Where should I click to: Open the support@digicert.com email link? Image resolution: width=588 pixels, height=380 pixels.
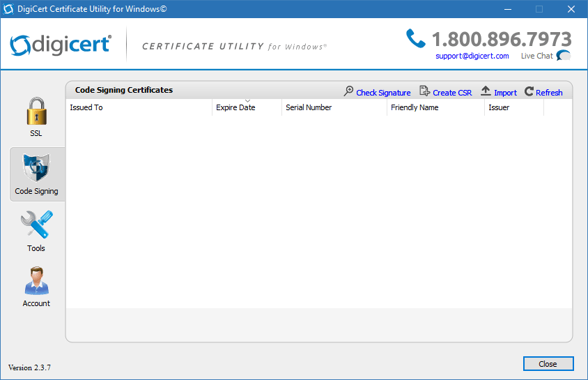(472, 56)
